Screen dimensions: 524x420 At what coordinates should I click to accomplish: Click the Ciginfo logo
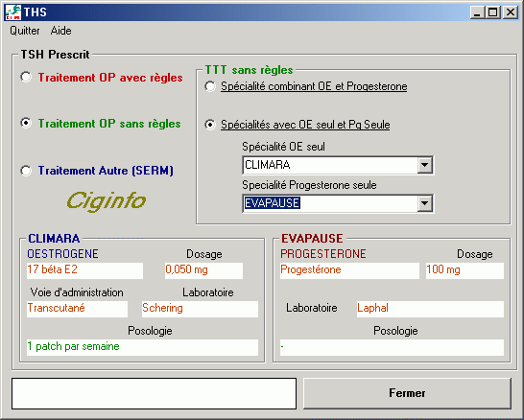tap(106, 201)
